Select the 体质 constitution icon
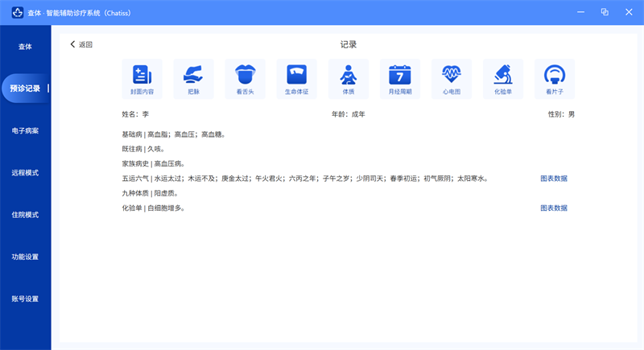This screenshot has width=644, height=350. 349,79
